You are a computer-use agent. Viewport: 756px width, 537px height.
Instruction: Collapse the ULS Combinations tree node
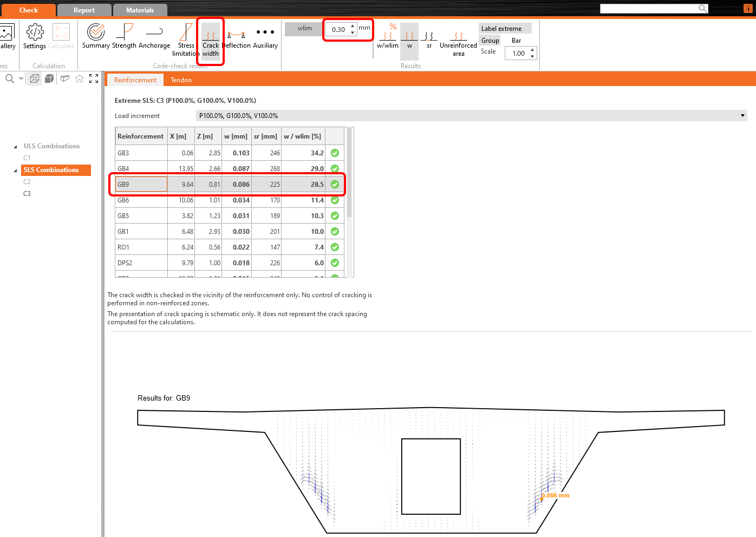tap(15, 147)
